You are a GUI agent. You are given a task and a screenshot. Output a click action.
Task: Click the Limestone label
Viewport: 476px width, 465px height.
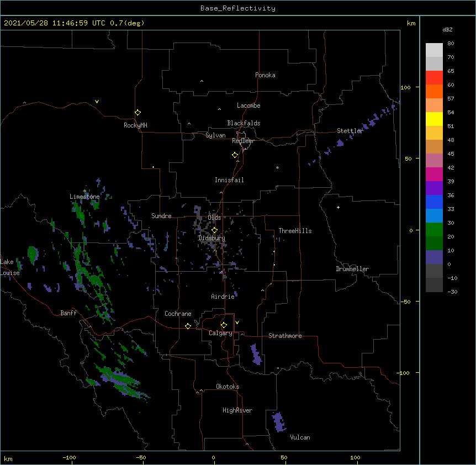click(x=84, y=197)
